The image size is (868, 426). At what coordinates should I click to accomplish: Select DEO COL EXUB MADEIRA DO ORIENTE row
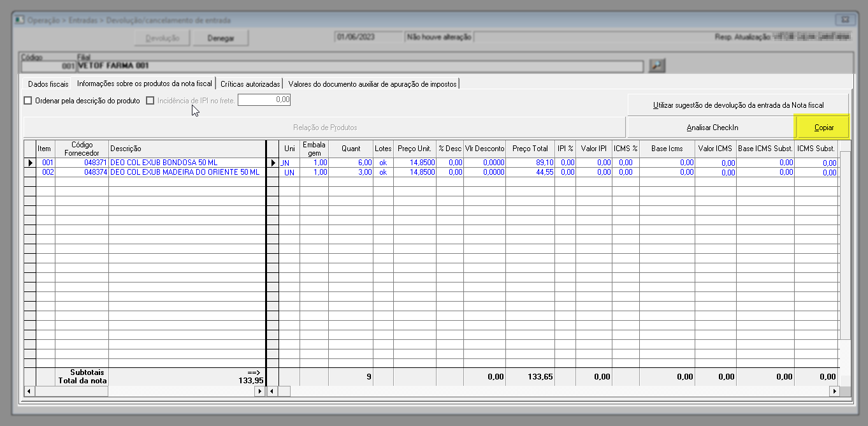(x=184, y=172)
